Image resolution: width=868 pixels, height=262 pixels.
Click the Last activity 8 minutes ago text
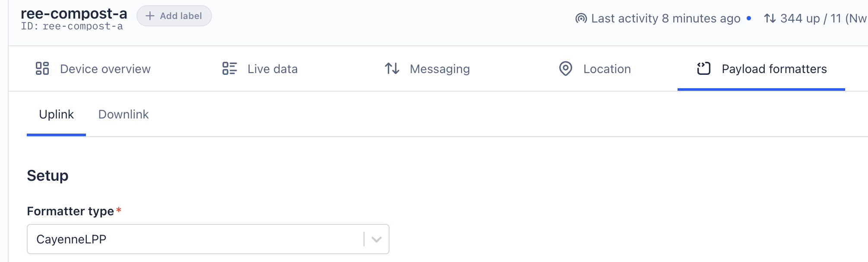[665, 19]
